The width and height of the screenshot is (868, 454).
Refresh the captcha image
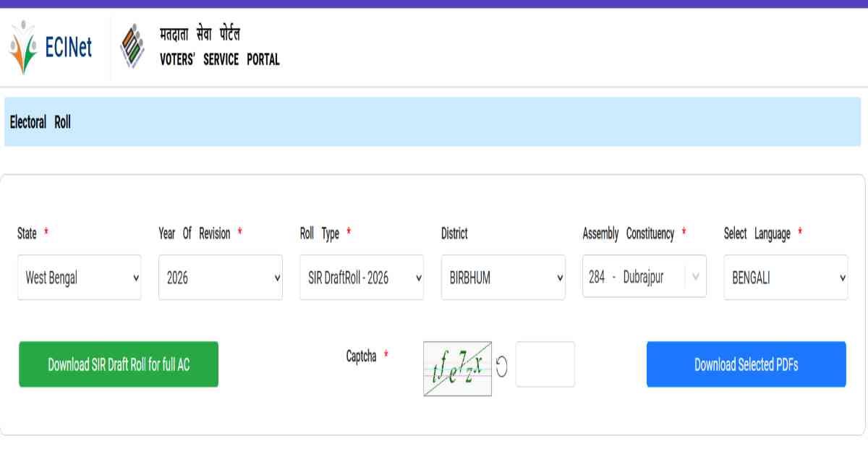pyautogui.click(x=503, y=364)
